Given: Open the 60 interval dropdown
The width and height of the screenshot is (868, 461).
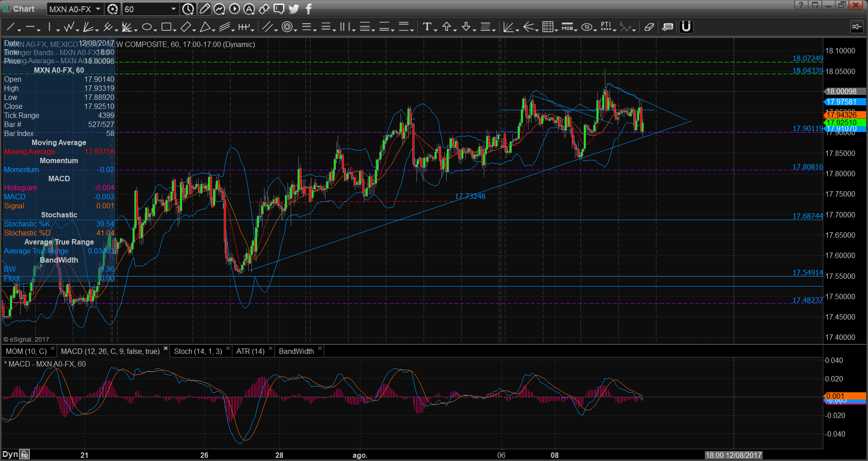Looking at the screenshot, I should click(x=173, y=9).
